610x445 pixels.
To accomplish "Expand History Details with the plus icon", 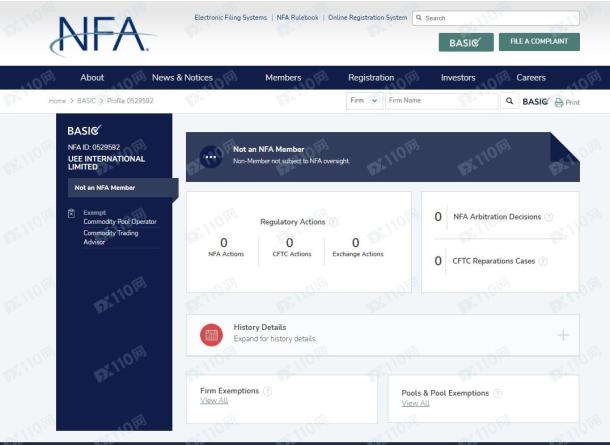I will point(563,335).
